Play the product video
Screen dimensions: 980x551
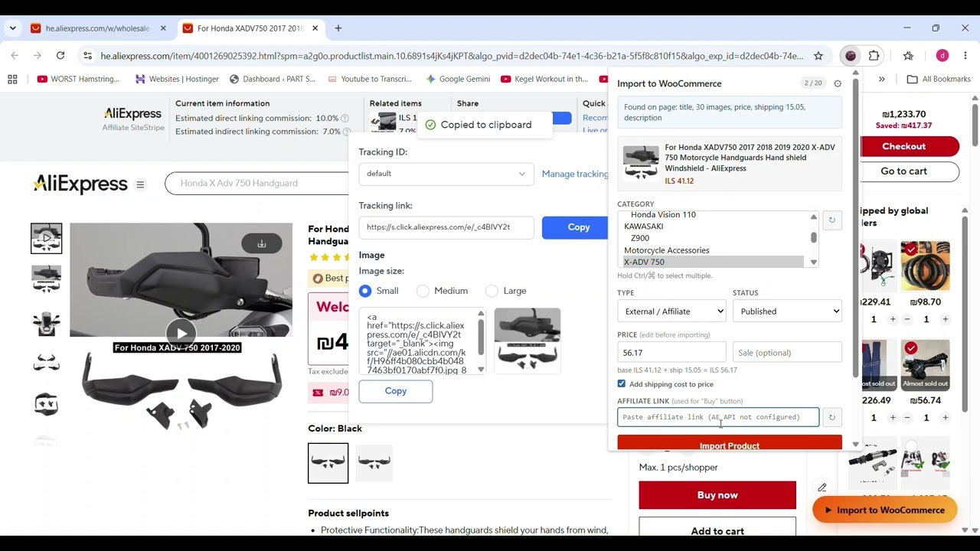pyautogui.click(x=181, y=333)
